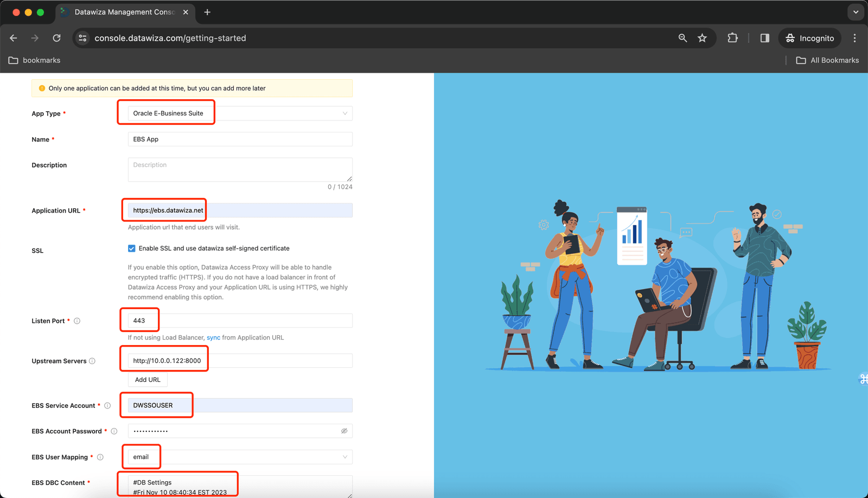Focus the Description textarea

[240, 170]
